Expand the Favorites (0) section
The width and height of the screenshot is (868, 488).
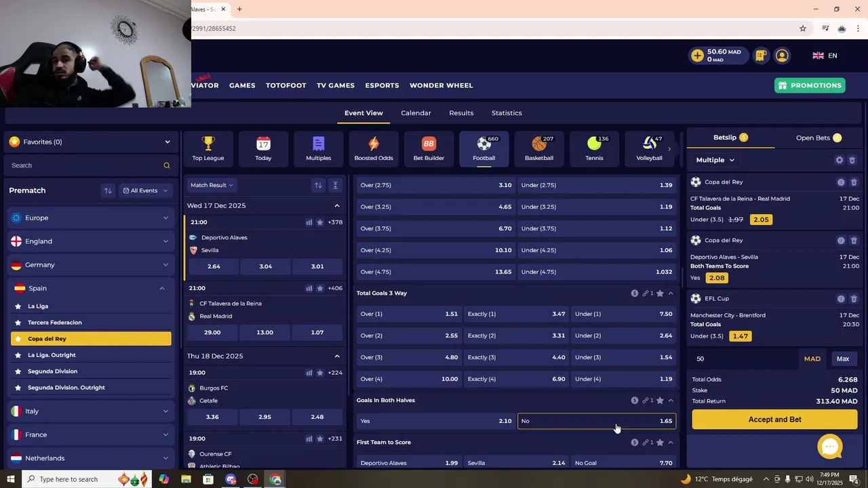(x=91, y=142)
